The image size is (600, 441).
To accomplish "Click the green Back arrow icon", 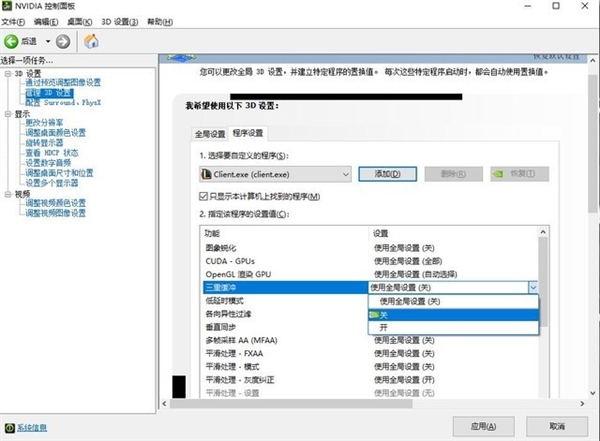I will click(11, 41).
